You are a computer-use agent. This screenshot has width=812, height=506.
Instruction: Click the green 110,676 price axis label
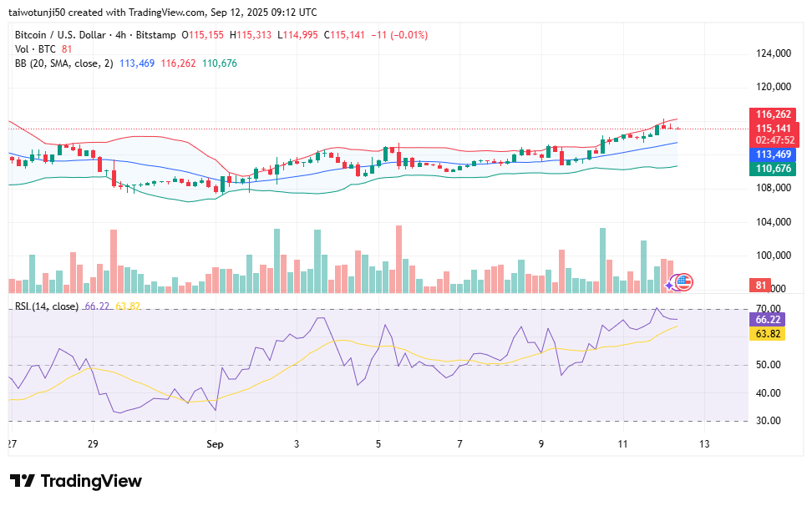pos(773,169)
